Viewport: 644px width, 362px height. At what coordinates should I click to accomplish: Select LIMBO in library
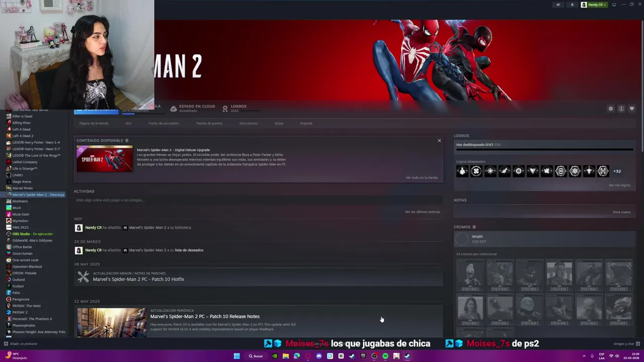(x=17, y=175)
